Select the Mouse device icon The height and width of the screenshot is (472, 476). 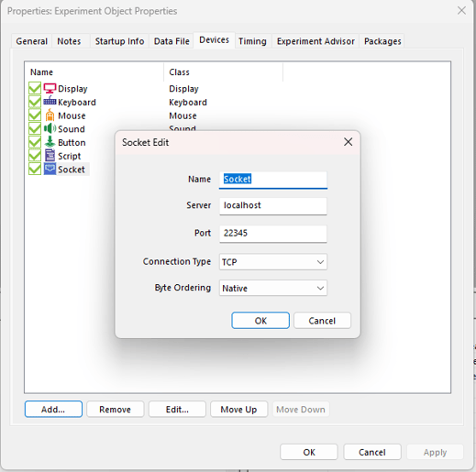[50, 115]
